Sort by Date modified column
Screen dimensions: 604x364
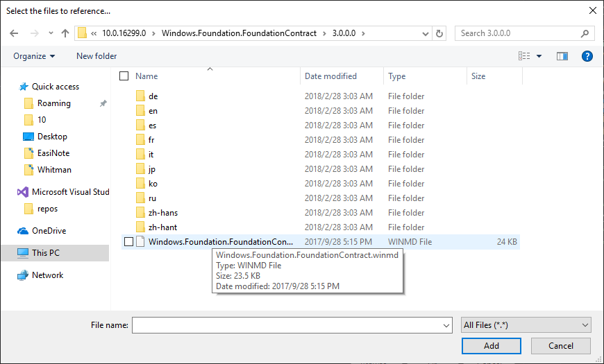tap(330, 76)
